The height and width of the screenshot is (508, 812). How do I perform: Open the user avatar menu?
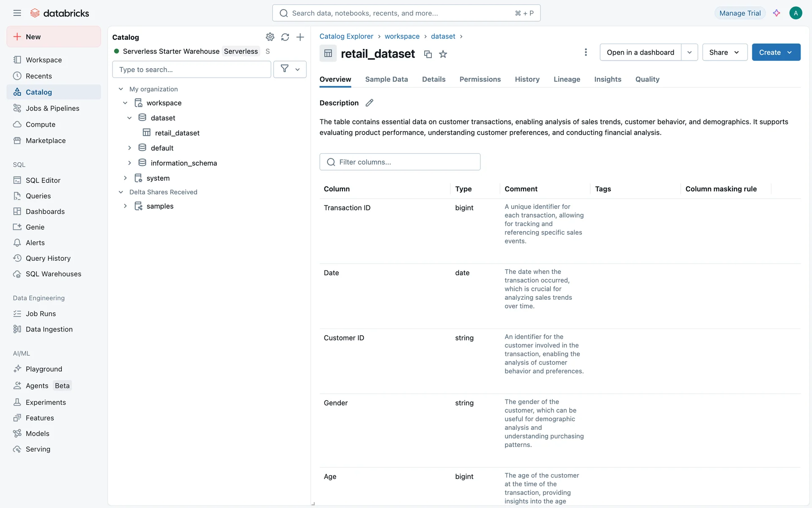click(x=796, y=13)
